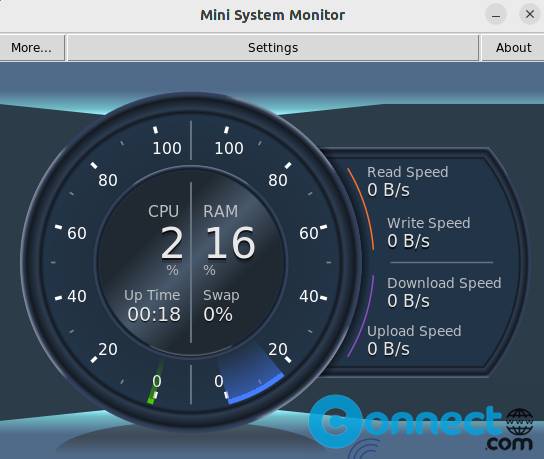Click the RAM percentage value 16
This screenshot has width=544, height=459.
(231, 243)
